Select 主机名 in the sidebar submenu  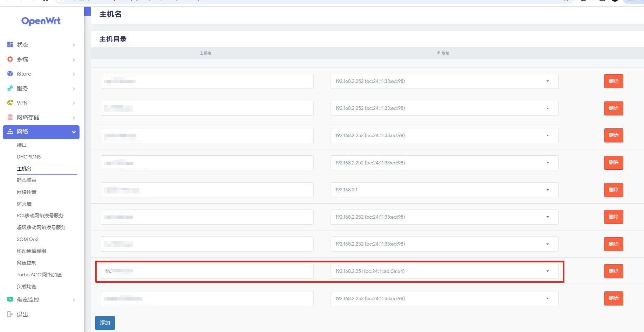[x=24, y=169]
